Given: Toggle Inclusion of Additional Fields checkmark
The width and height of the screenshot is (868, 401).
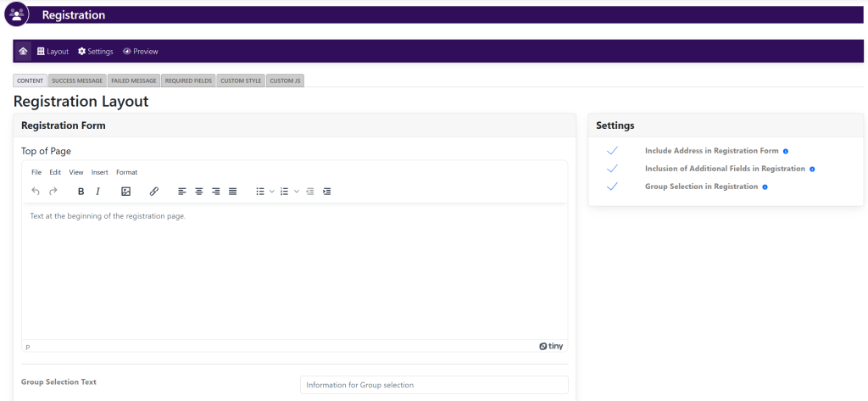Looking at the screenshot, I should pyautogui.click(x=612, y=169).
